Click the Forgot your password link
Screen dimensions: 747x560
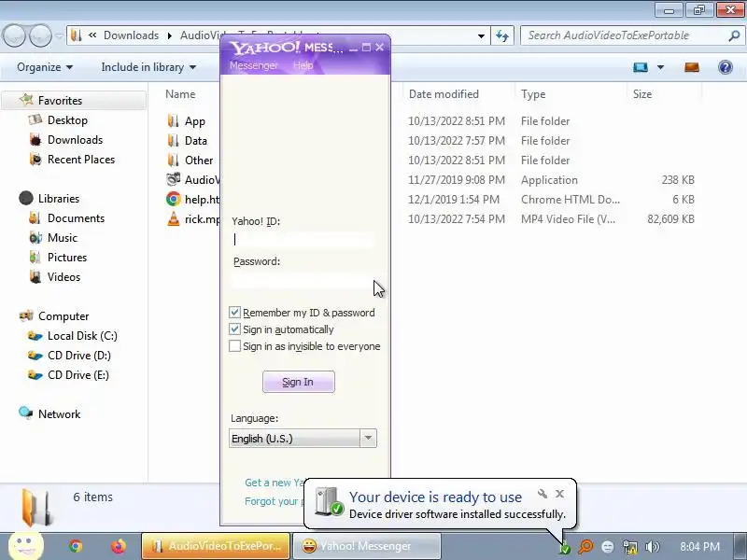pyautogui.click(x=274, y=501)
